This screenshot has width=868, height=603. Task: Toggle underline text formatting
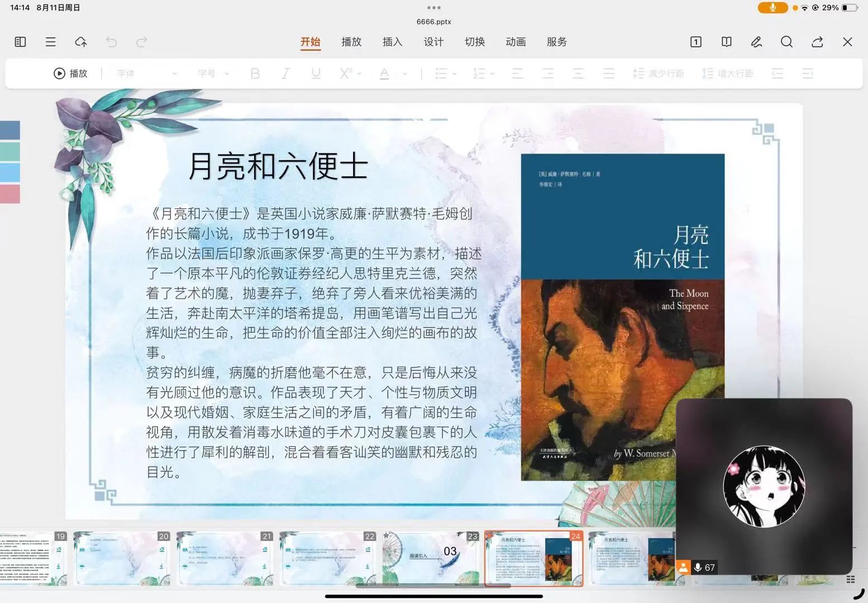coord(316,74)
